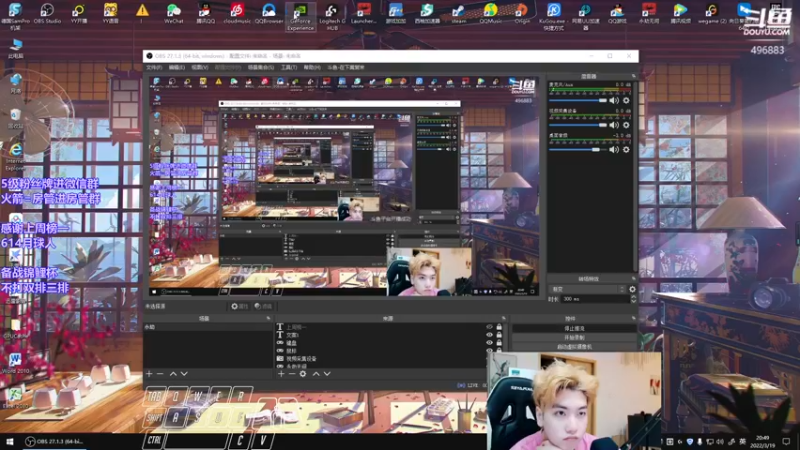Image resolution: width=800 pixels, height=450 pixels.
Task: Select the 视频采集设备 source row
Action: 381,359
